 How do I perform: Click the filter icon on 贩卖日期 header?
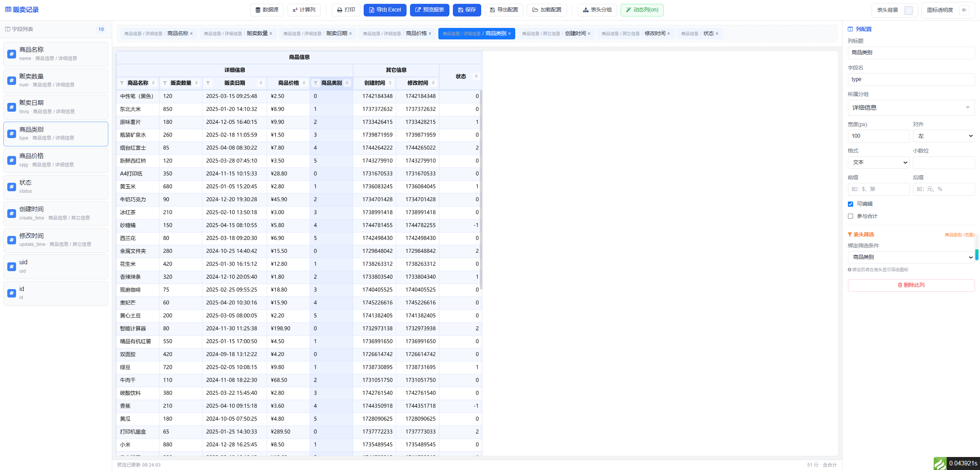pos(208,83)
